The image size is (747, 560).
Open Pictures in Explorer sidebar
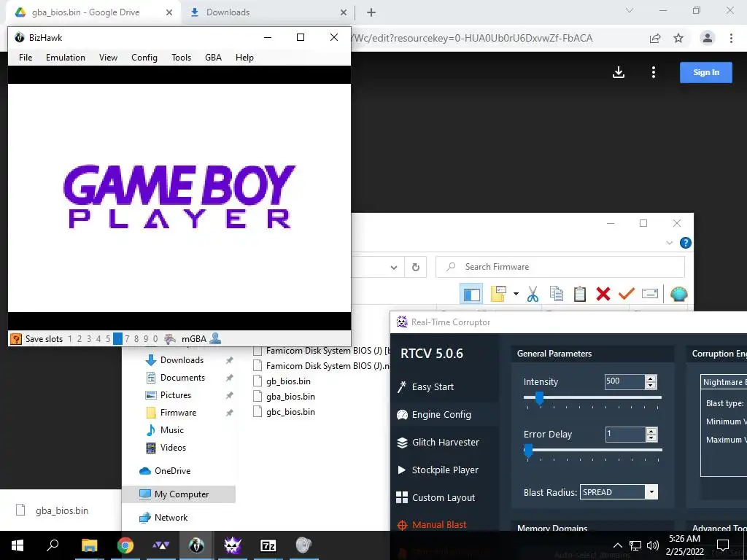point(176,395)
